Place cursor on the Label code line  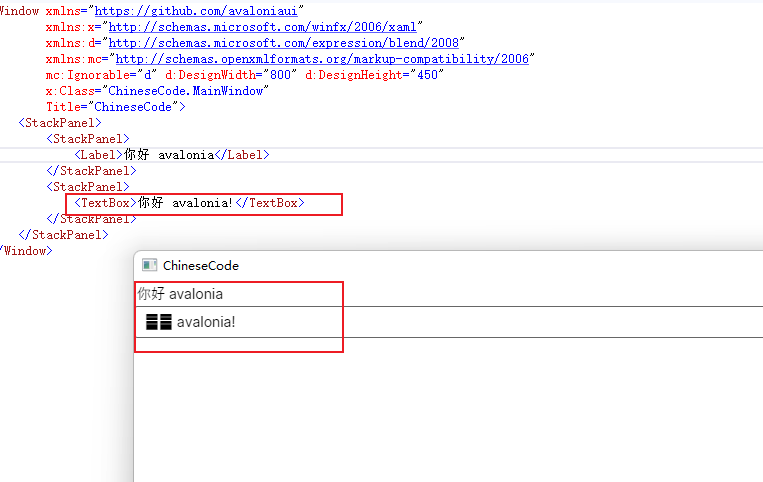click(172, 155)
